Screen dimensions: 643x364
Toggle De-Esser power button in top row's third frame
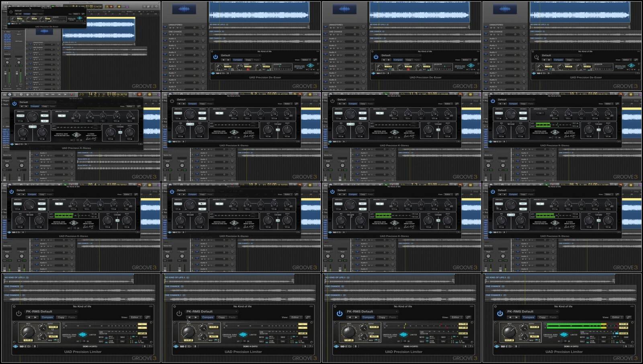click(376, 57)
